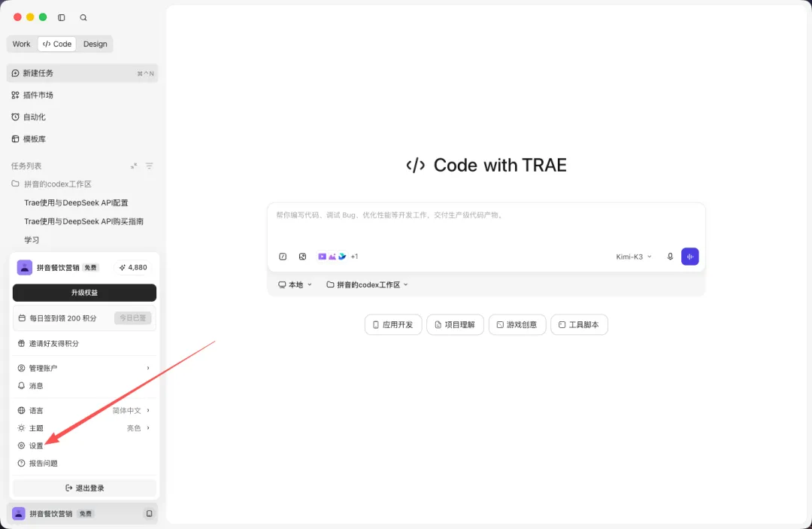Switch to the Design tab

pyautogui.click(x=95, y=44)
